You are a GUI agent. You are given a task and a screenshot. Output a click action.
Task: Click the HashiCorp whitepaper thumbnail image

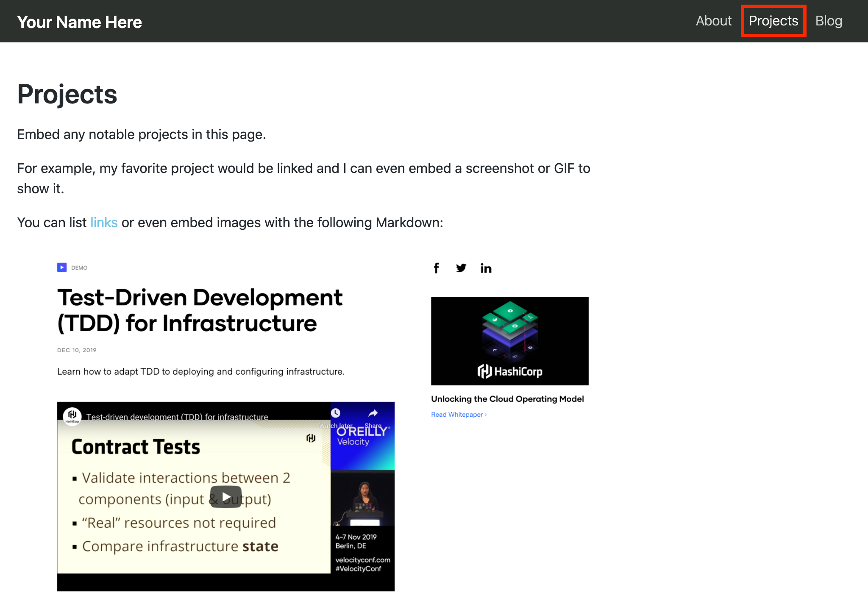coord(509,341)
